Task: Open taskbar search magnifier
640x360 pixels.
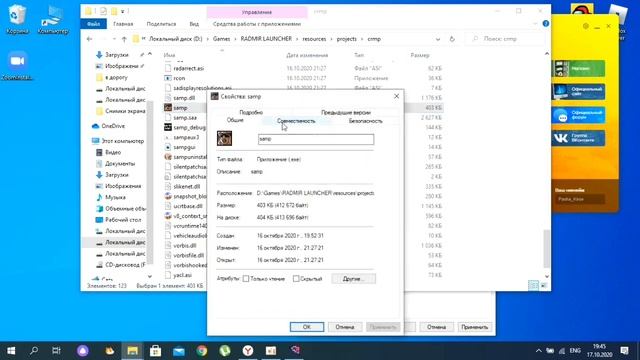Action: [34, 351]
